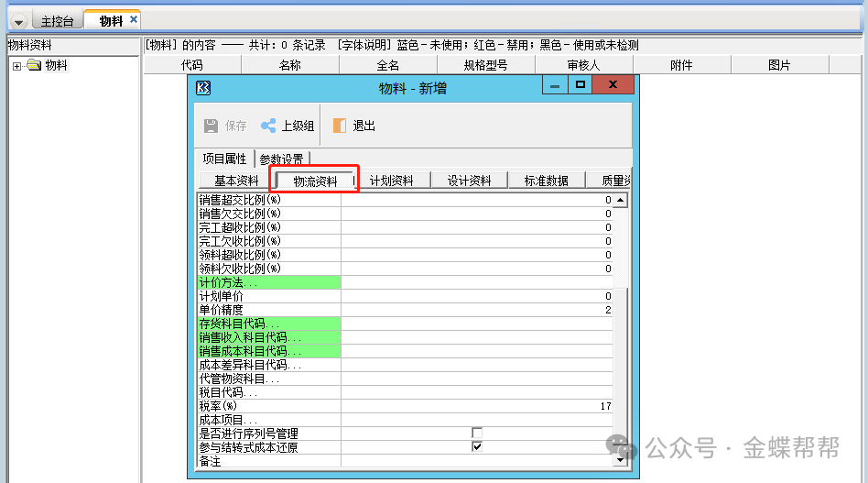868x483 pixels.
Task: Click the Save disk icon
Action: pyautogui.click(x=211, y=126)
